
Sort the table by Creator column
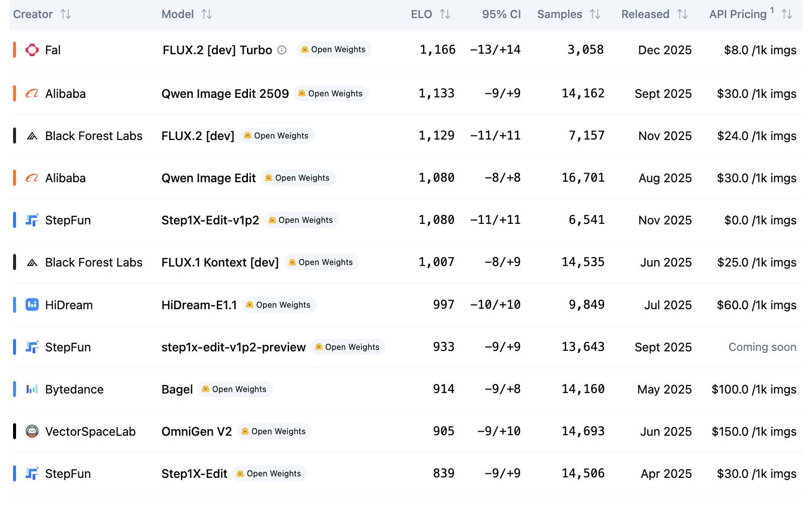pos(66,14)
